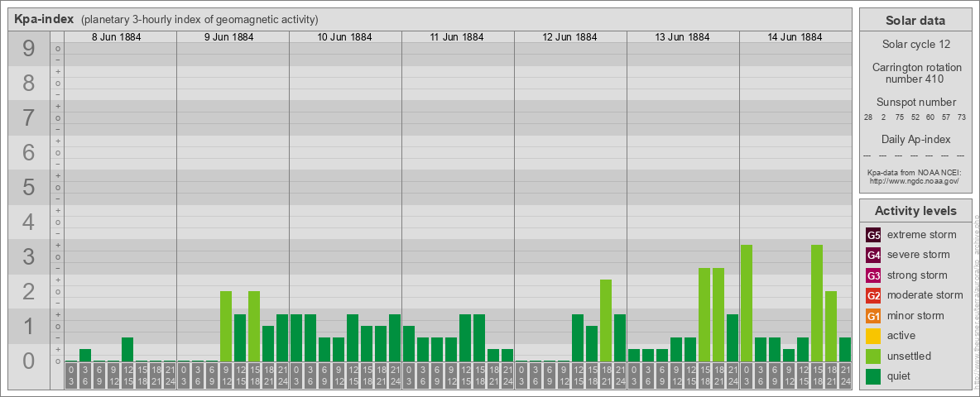
Task: Click the G5 extreme storm icon
Action: (x=873, y=236)
